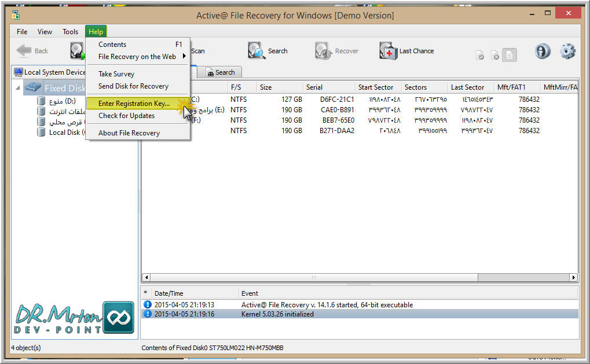The image size is (590, 364).
Task: Close the open Help menu
Action: [96, 32]
